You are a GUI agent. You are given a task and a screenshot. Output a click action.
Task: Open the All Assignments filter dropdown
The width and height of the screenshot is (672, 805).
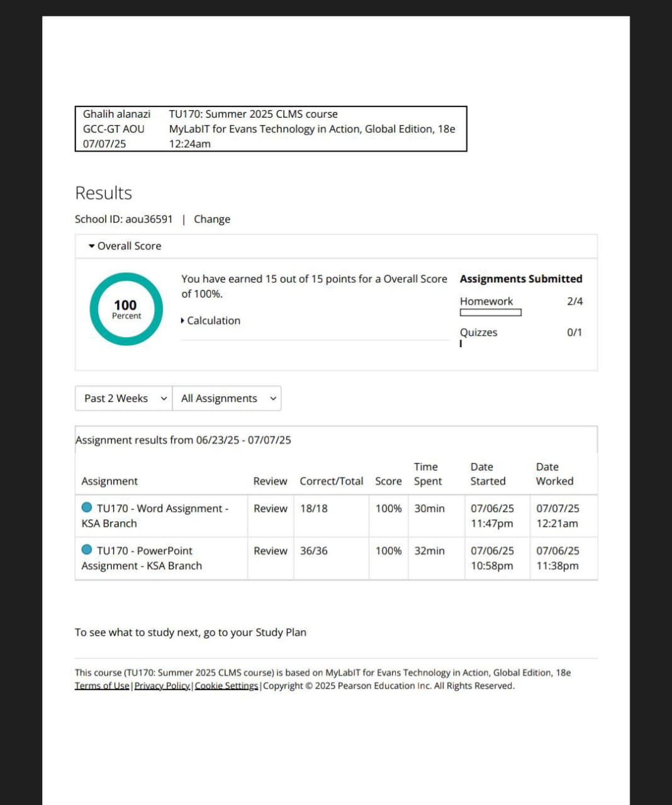227,399
